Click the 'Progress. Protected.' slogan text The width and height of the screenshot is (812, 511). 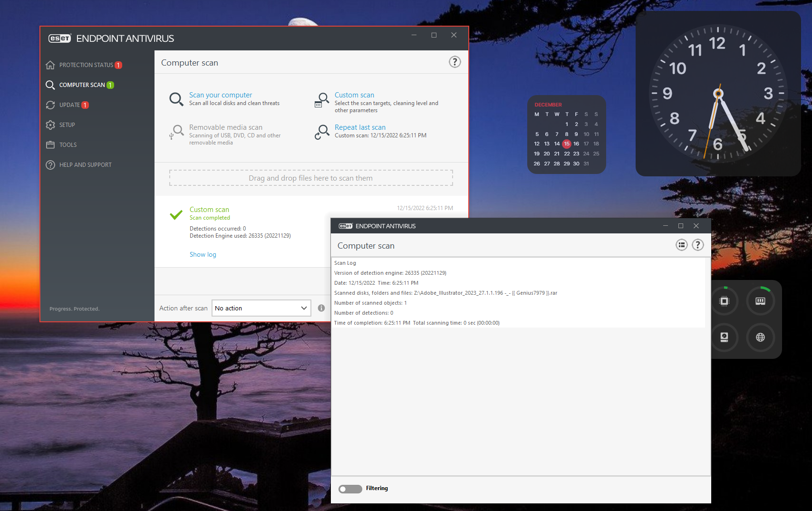coord(75,309)
